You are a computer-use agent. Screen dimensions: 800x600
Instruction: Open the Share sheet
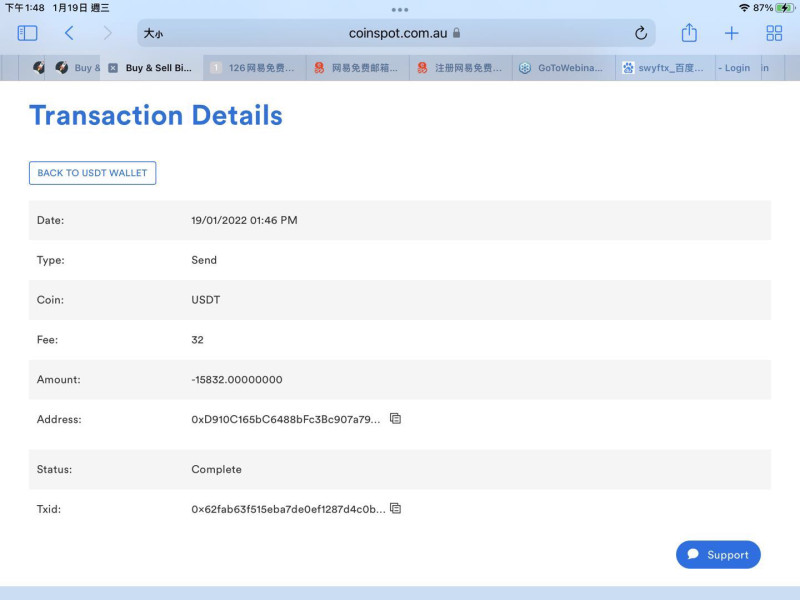(x=689, y=33)
